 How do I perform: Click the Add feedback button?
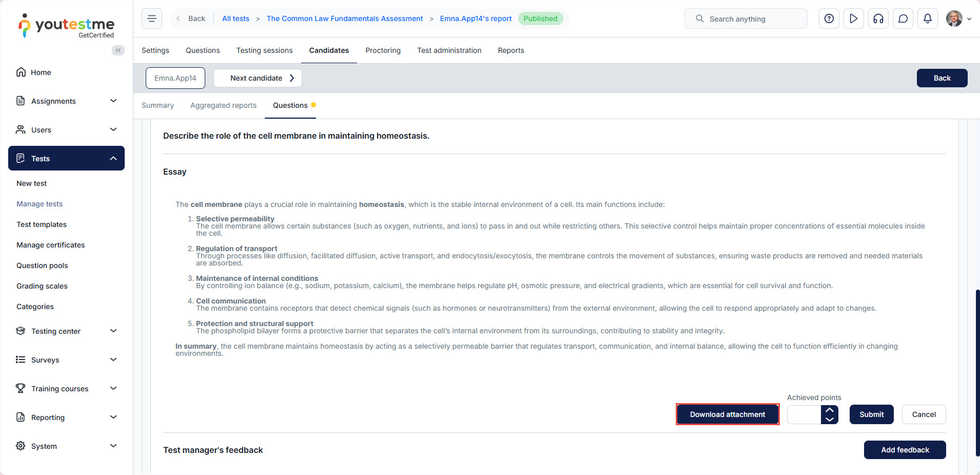click(x=905, y=450)
